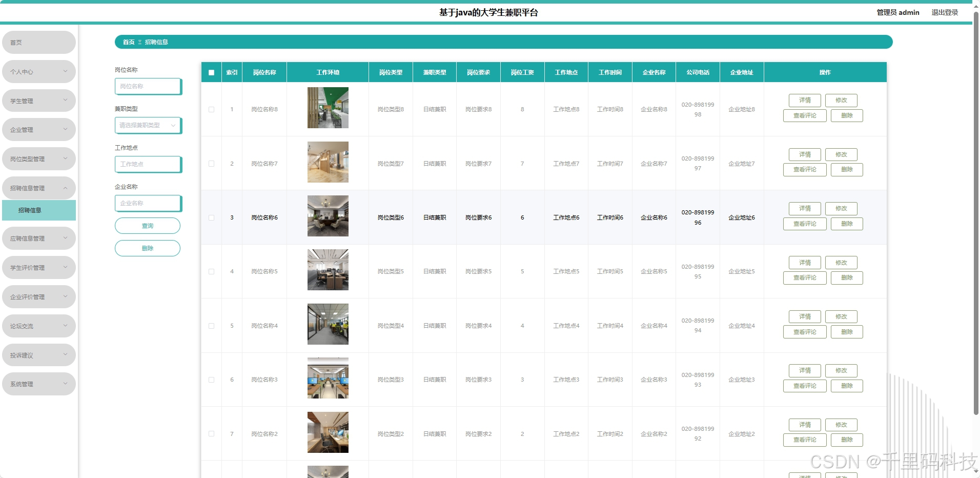Screen dimensions: 980x478
Task: Click 修改 for 岗位名称5 row
Action: coord(841,263)
